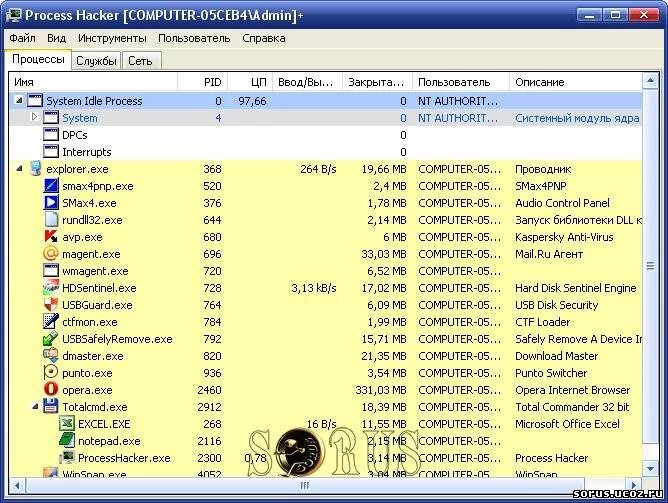Click the SMax4.exe audio icon
Viewport: 668px width, 503px height.
point(51,203)
